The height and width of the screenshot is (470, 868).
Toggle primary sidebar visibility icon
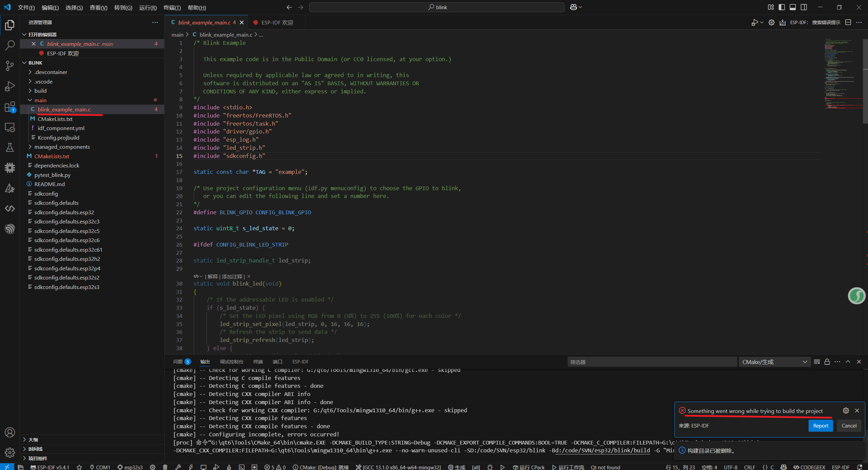click(x=782, y=7)
